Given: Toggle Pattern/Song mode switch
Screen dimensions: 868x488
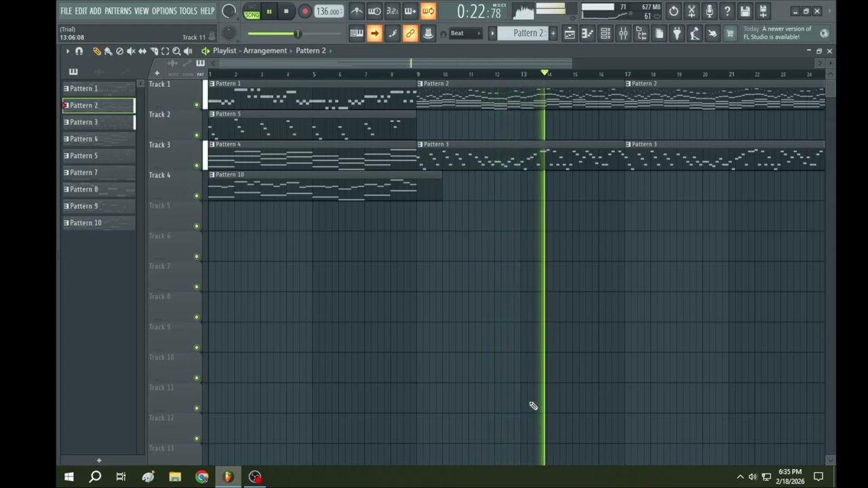Looking at the screenshot, I should coord(252,12).
